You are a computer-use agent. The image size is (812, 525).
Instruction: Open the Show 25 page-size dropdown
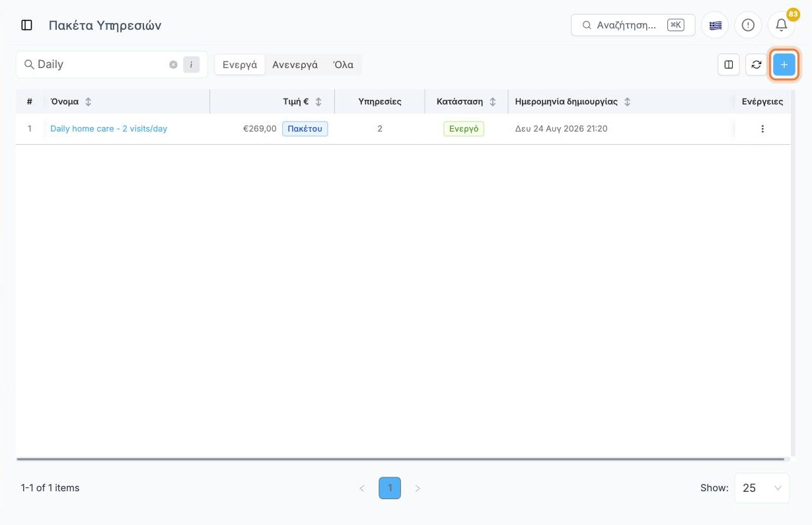pos(762,488)
